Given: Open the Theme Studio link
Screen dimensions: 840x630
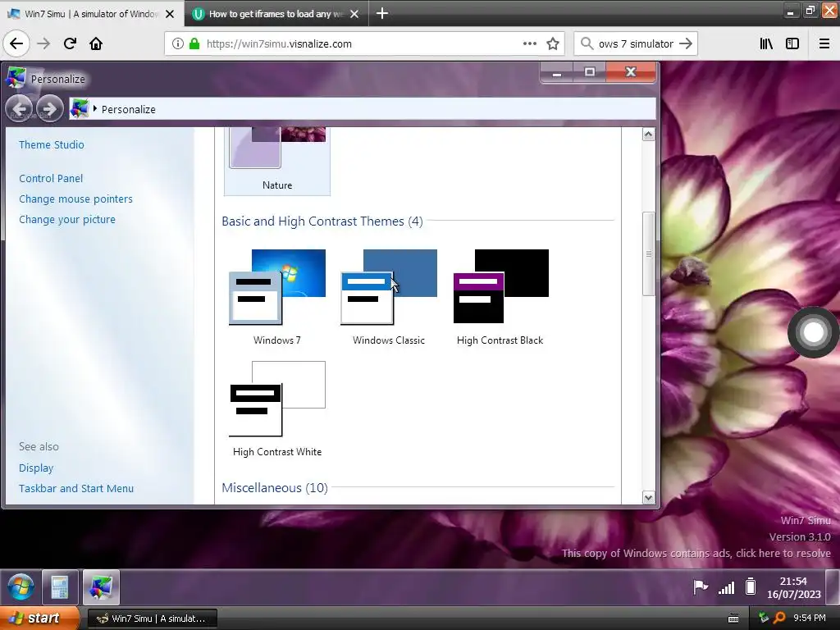Looking at the screenshot, I should (52, 144).
